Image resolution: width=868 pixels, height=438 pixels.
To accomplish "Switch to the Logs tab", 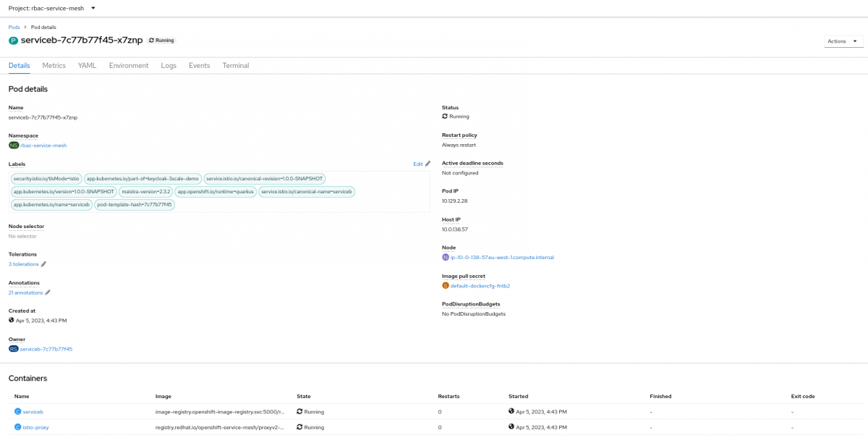I will pyautogui.click(x=169, y=65).
